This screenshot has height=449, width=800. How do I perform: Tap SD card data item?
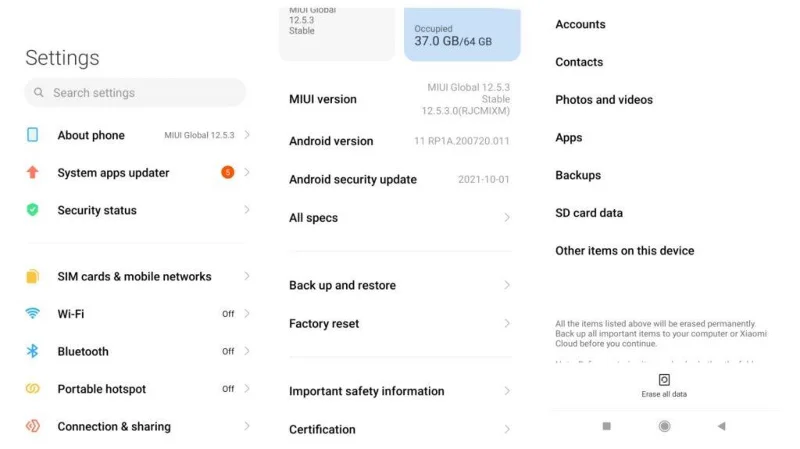pos(589,213)
